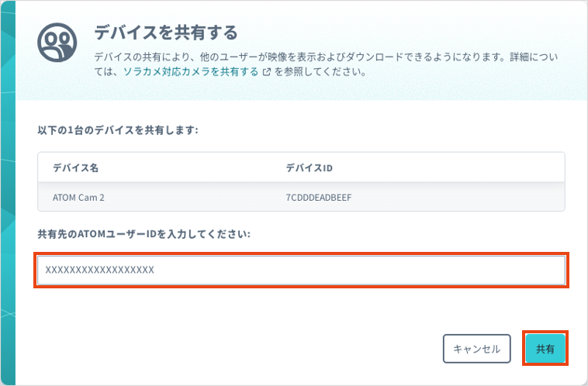Click the 以下の1台のデバイスを共有します label
The width and height of the screenshot is (588, 386).
coord(118,129)
